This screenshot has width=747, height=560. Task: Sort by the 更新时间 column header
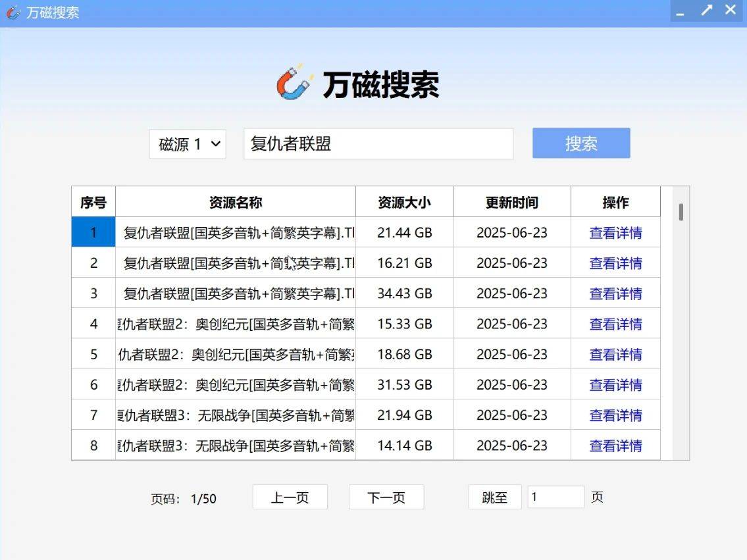coord(511,202)
